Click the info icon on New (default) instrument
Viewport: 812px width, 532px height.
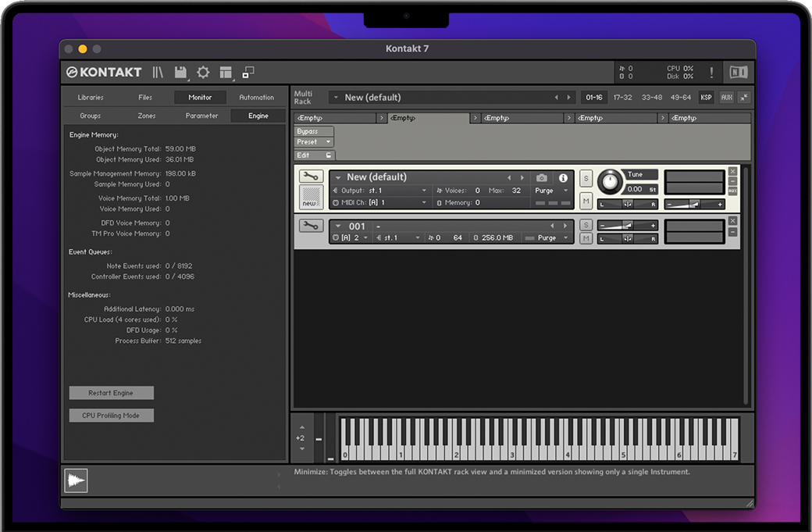pos(563,178)
